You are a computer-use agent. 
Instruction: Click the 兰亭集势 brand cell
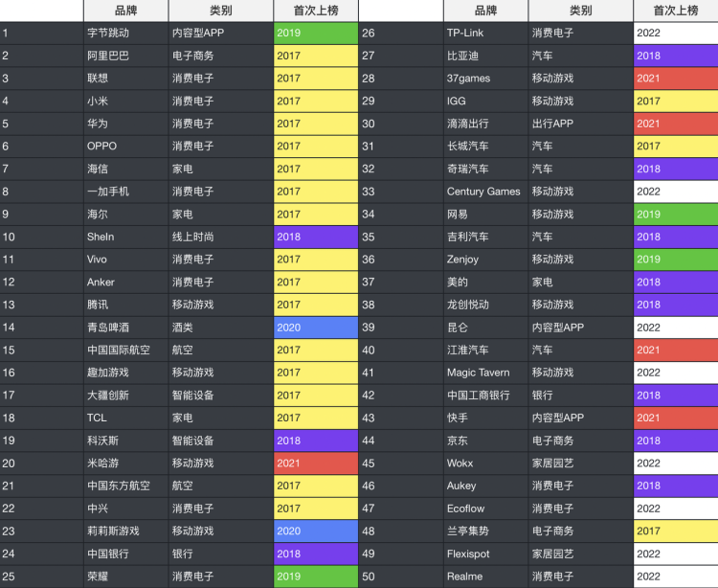point(485,531)
